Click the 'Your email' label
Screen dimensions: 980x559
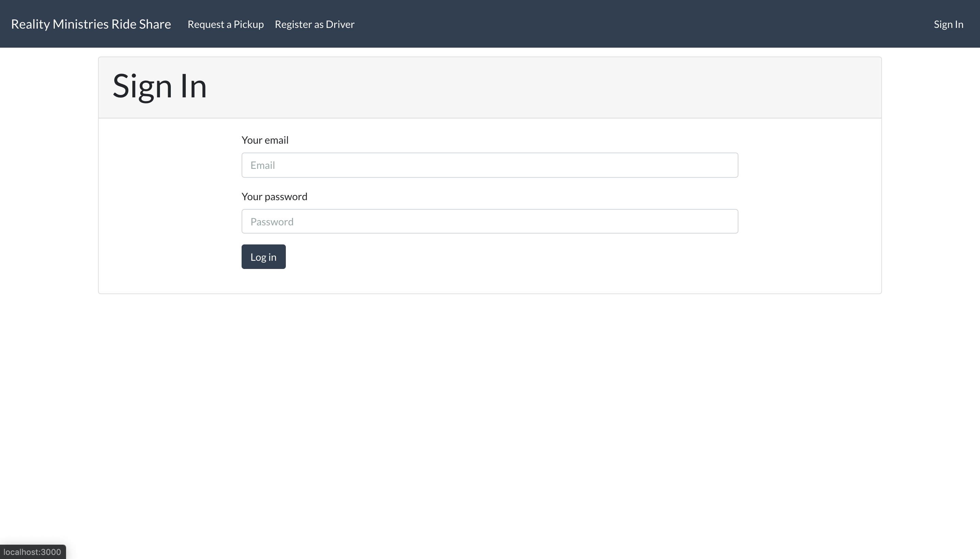click(265, 140)
